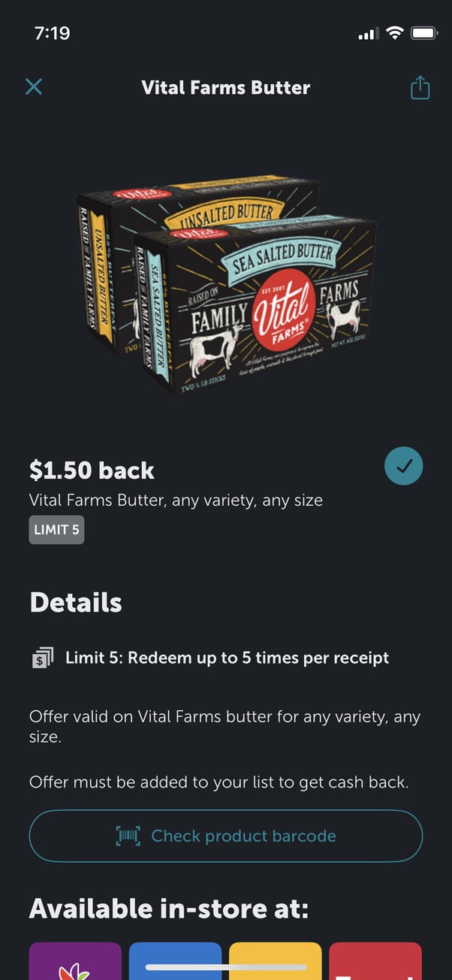Tap the Vital Farms Butter title

click(x=226, y=87)
